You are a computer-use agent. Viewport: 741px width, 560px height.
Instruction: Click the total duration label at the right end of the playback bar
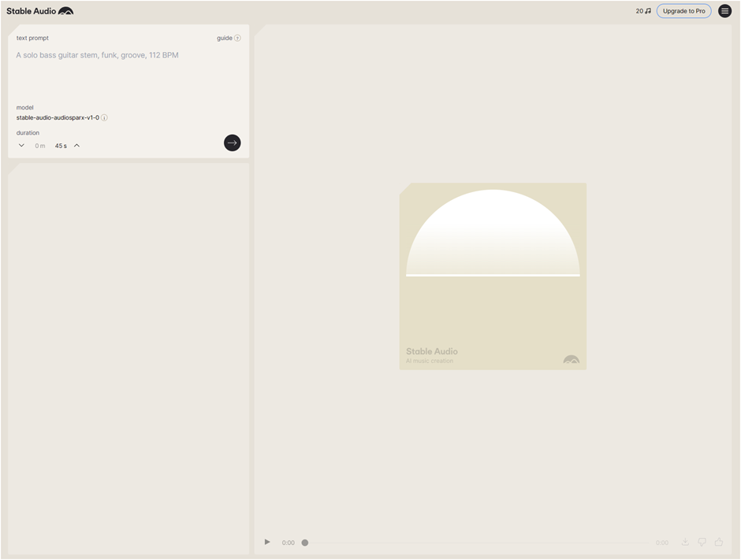point(662,543)
